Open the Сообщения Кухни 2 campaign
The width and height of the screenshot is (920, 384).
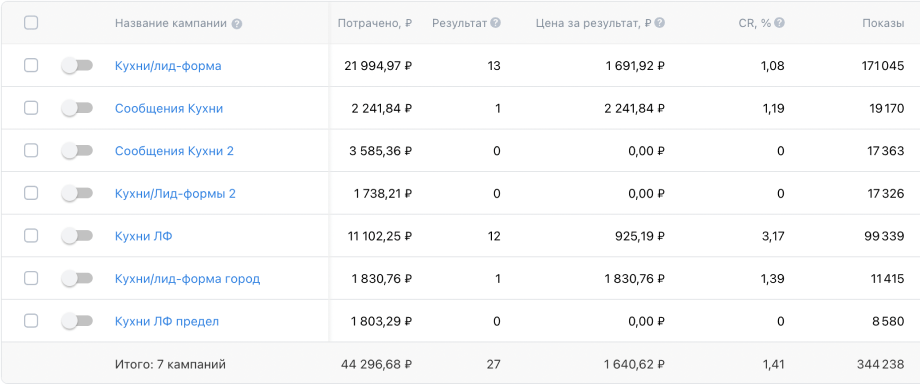click(x=174, y=151)
